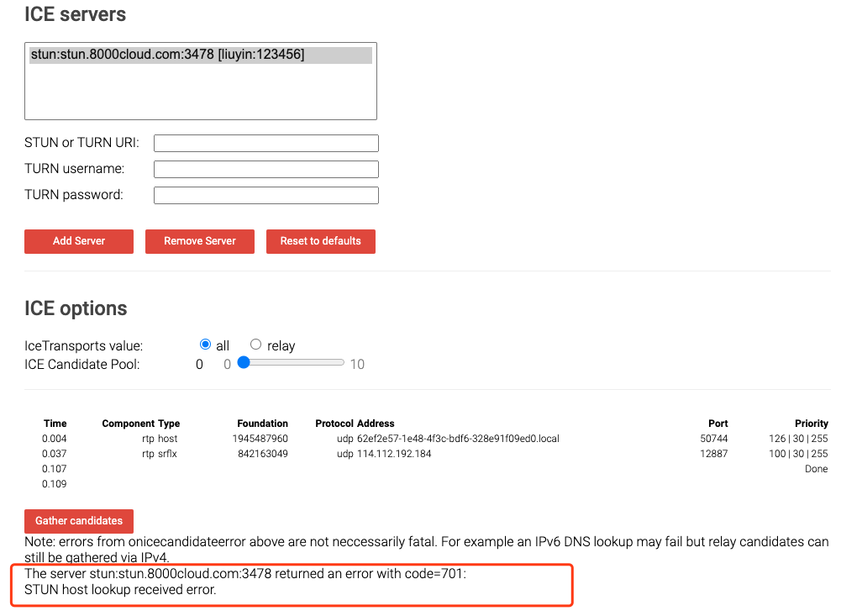
Task: Click the Protocol Address column header
Action: [x=355, y=424]
